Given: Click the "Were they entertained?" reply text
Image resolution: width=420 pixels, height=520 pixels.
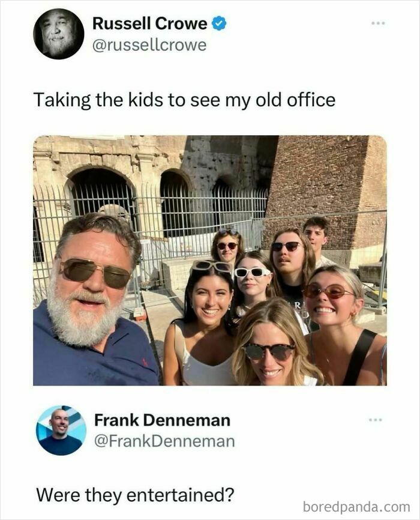Looking at the screenshot, I should 135,495.
